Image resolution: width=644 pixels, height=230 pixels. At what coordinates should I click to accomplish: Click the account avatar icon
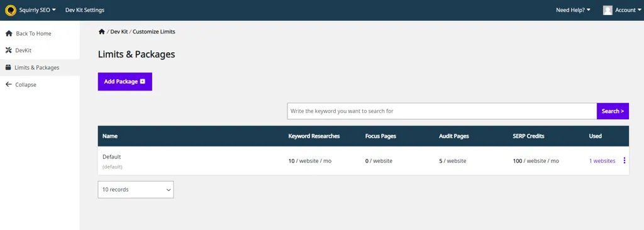coord(608,10)
